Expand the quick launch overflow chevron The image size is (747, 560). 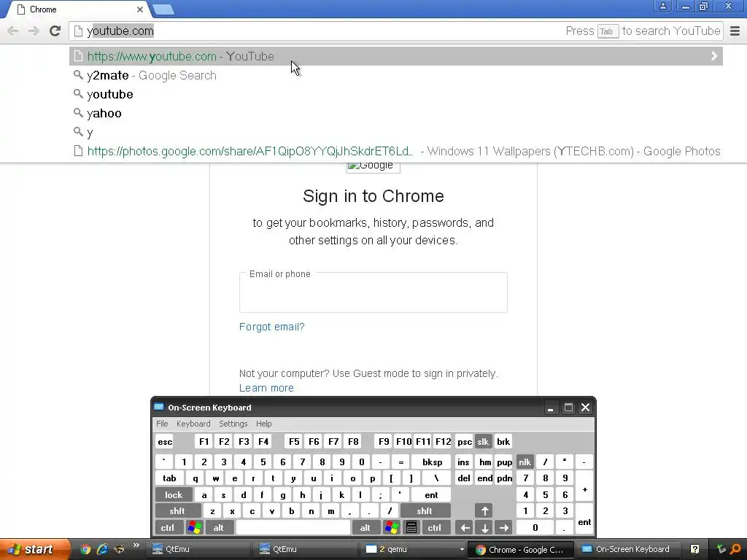point(136,545)
